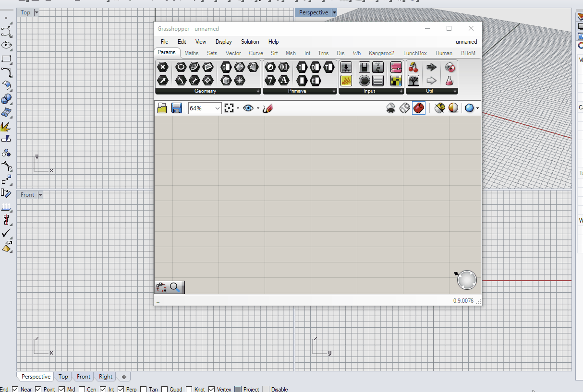Open the Perspective viewport title menu

[334, 12]
